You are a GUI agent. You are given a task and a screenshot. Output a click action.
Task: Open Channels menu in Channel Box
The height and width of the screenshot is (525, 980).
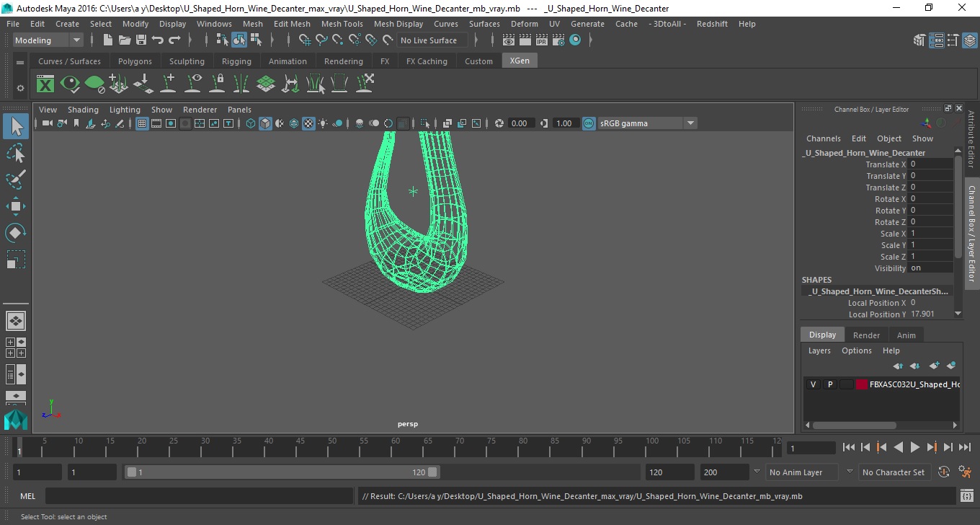coord(823,138)
